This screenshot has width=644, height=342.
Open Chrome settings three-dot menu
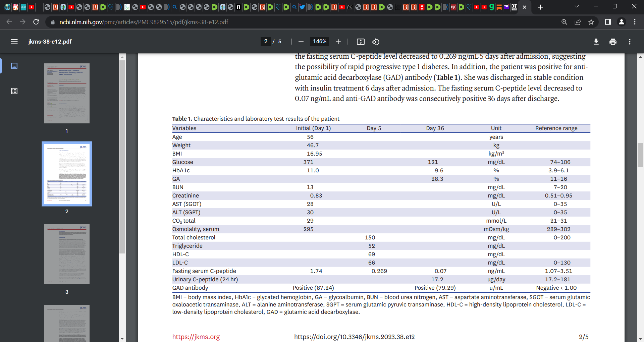coord(635,22)
